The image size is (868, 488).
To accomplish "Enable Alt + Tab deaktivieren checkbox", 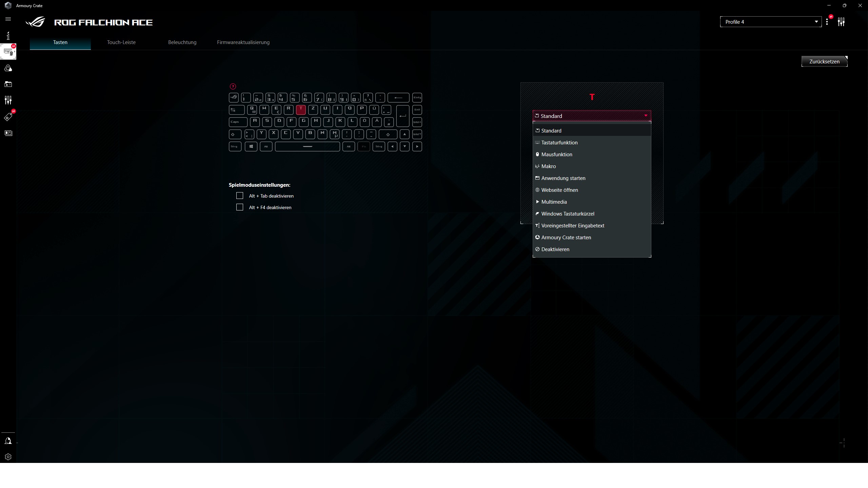I will [240, 196].
